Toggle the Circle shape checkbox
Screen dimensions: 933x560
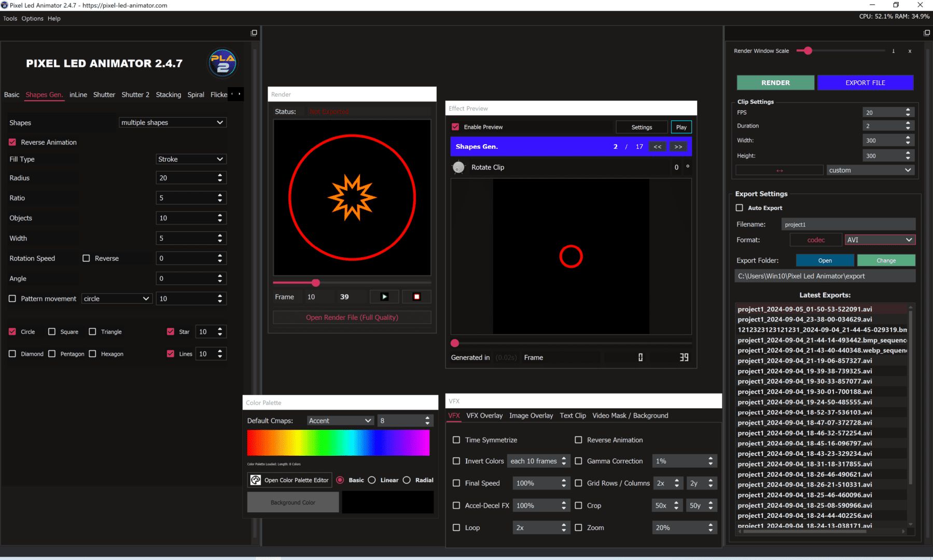tap(12, 332)
